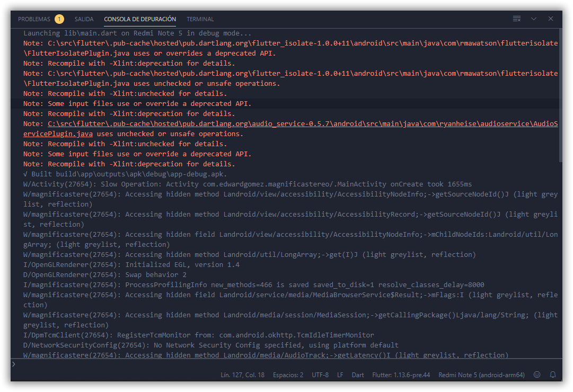Viewport: 573px width, 392px height.
Task: Select the CONSOLA DE DEPURACIÓN tab
Action: 140,19
